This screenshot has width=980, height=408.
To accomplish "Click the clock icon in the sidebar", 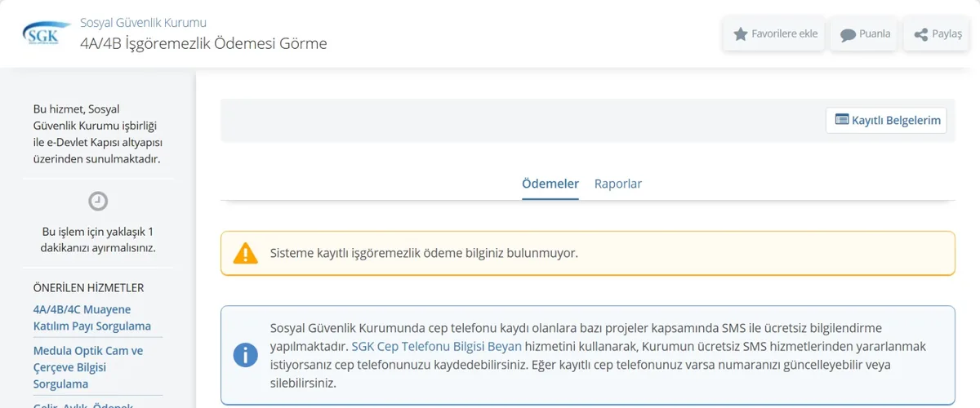I will click(98, 201).
